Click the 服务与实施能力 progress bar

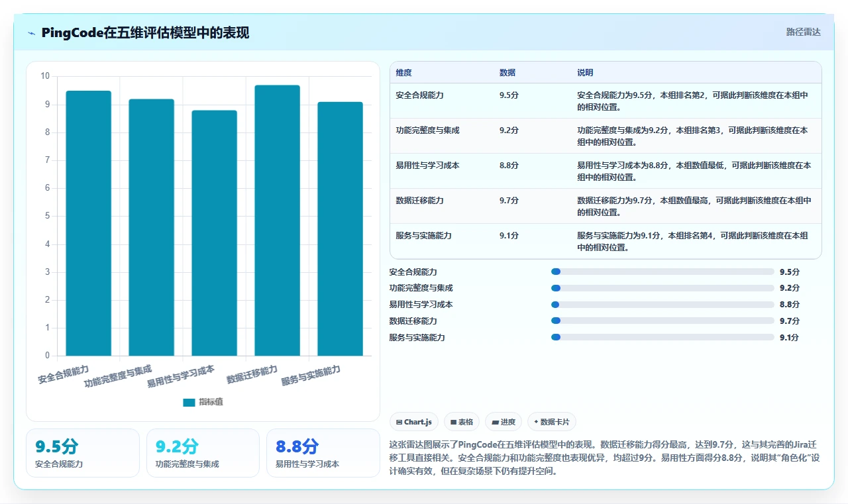point(662,337)
